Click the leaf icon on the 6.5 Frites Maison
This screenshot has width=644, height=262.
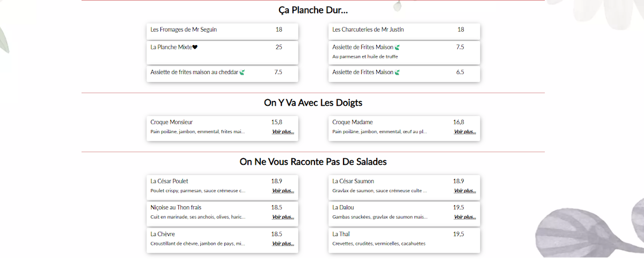397,72
